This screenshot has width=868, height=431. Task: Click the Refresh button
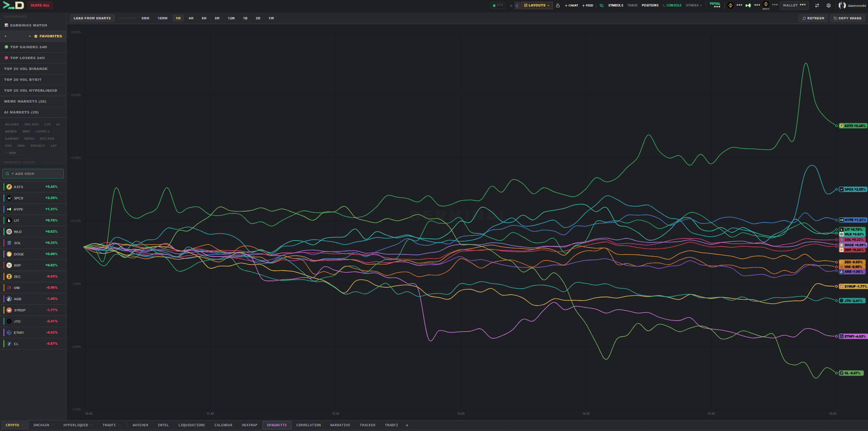(x=814, y=18)
